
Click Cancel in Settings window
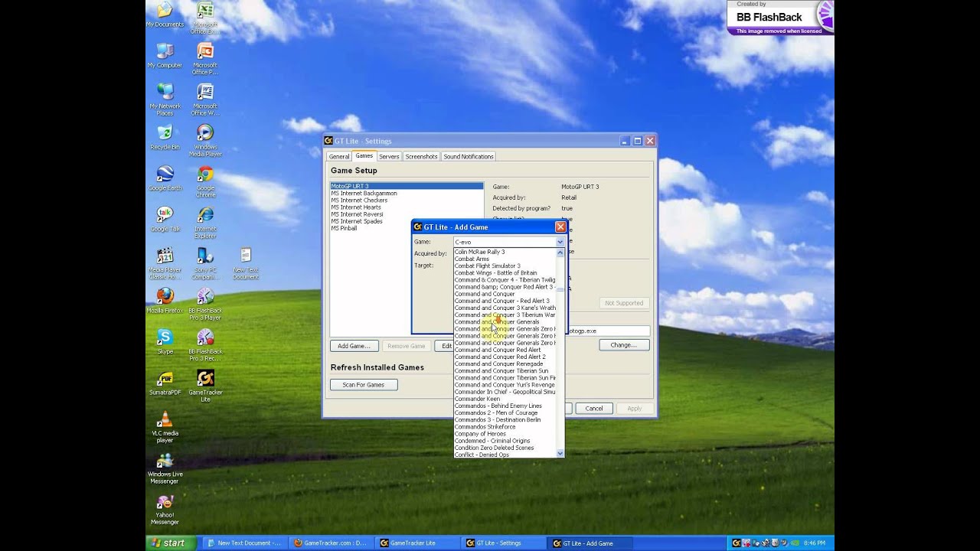pos(594,409)
